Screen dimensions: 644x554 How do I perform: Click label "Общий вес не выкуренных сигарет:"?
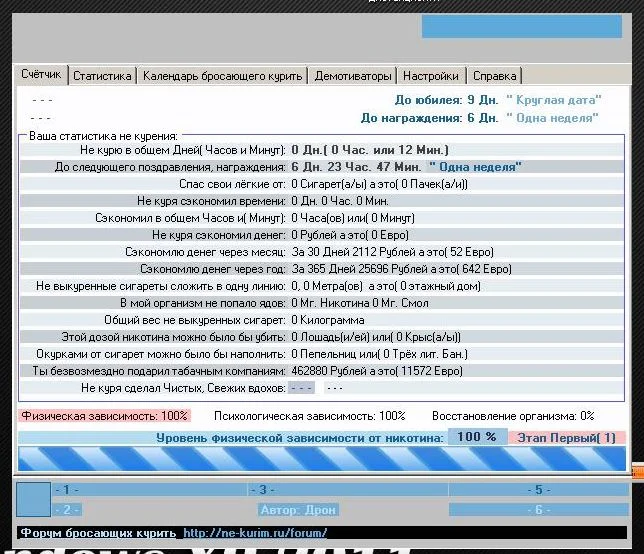click(x=195, y=320)
